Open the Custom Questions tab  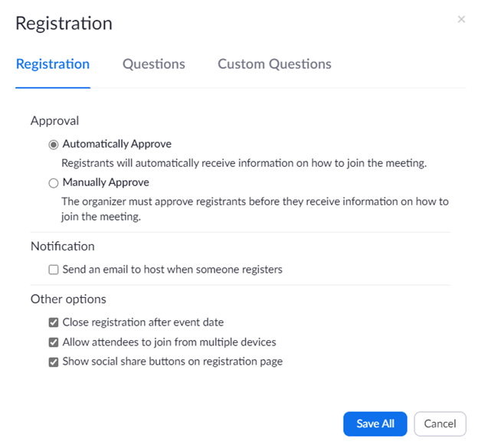click(x=274, y=64)
